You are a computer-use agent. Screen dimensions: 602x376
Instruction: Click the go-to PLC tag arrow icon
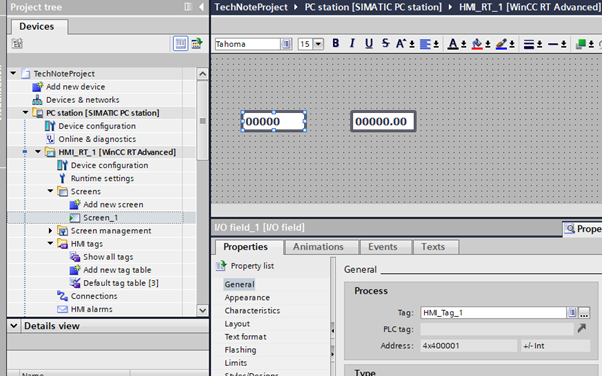coord(582,328)
